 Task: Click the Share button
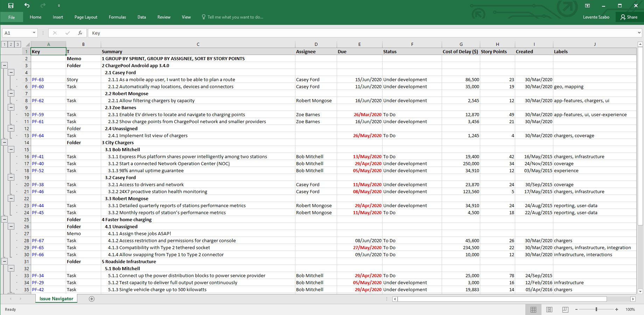(629, 17)
